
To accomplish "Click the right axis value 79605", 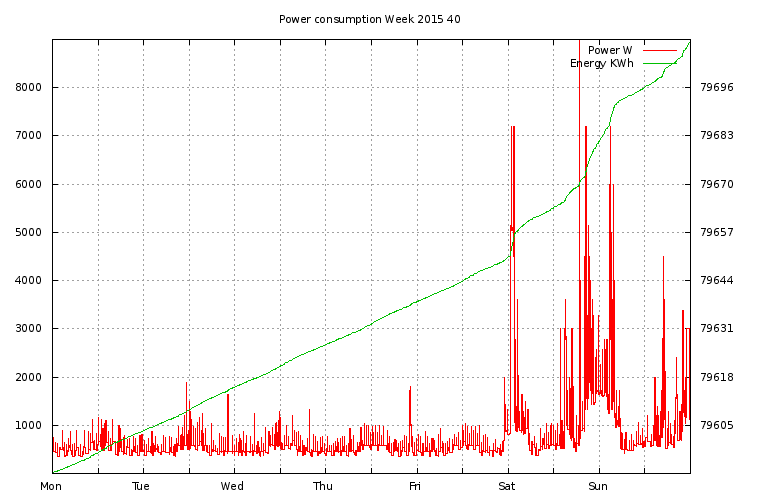I will coord(717,426).
